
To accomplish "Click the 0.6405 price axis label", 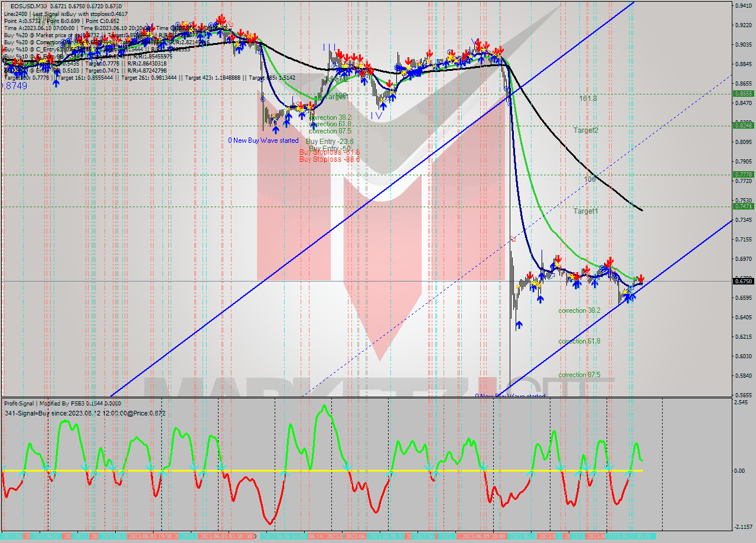I will coord(743,317).
